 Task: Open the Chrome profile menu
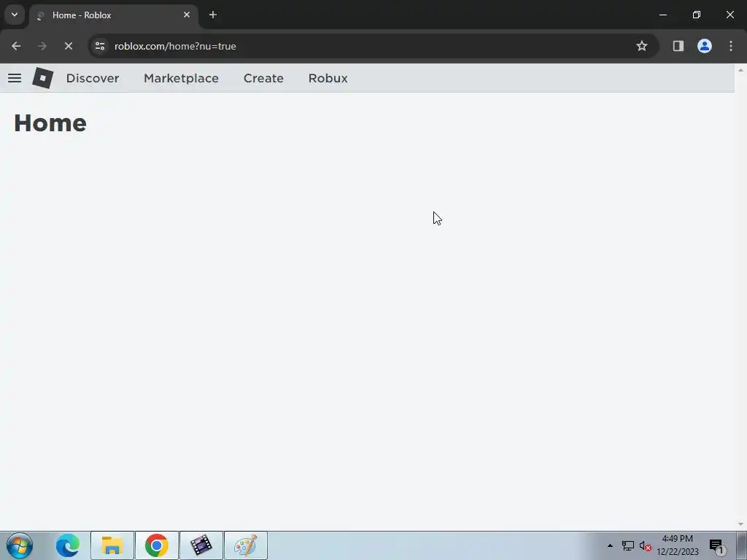tap(705, 46)
